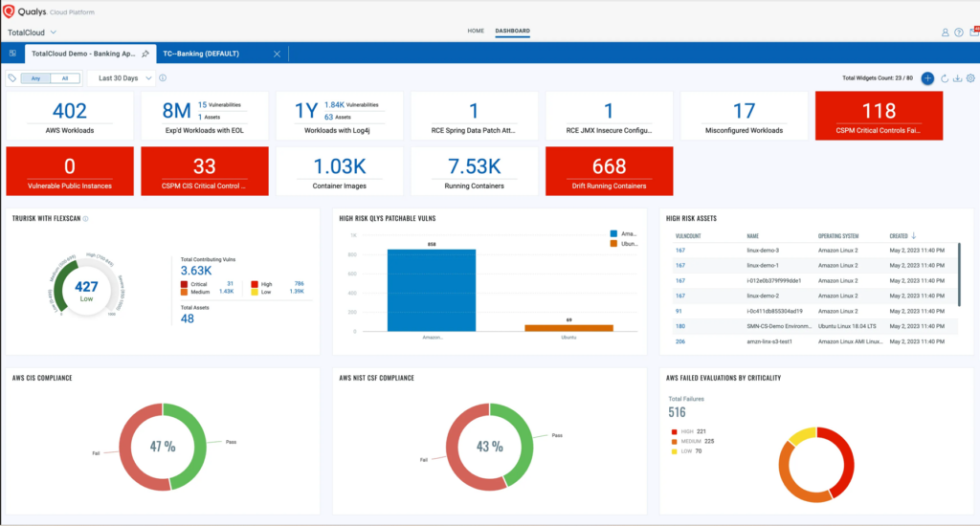
Task: Toggle the Ubun... orange chart legend
Action: click(x=624, y=244)
